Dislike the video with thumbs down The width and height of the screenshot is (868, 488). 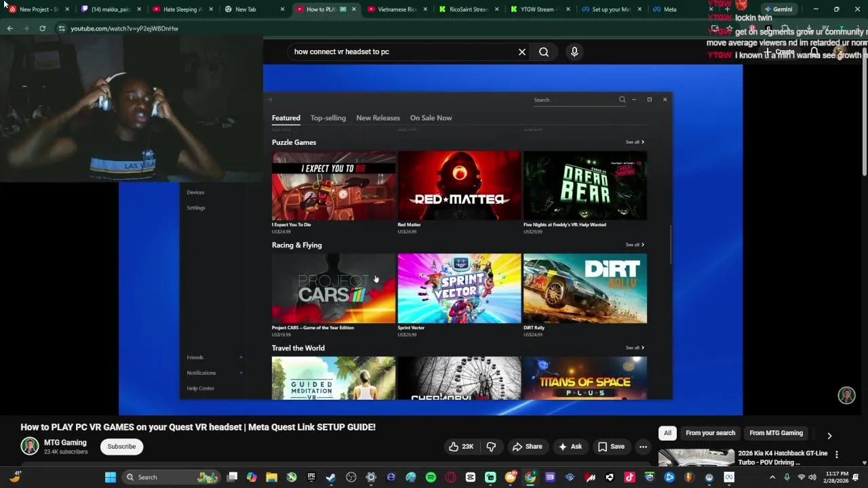(492, 447)
